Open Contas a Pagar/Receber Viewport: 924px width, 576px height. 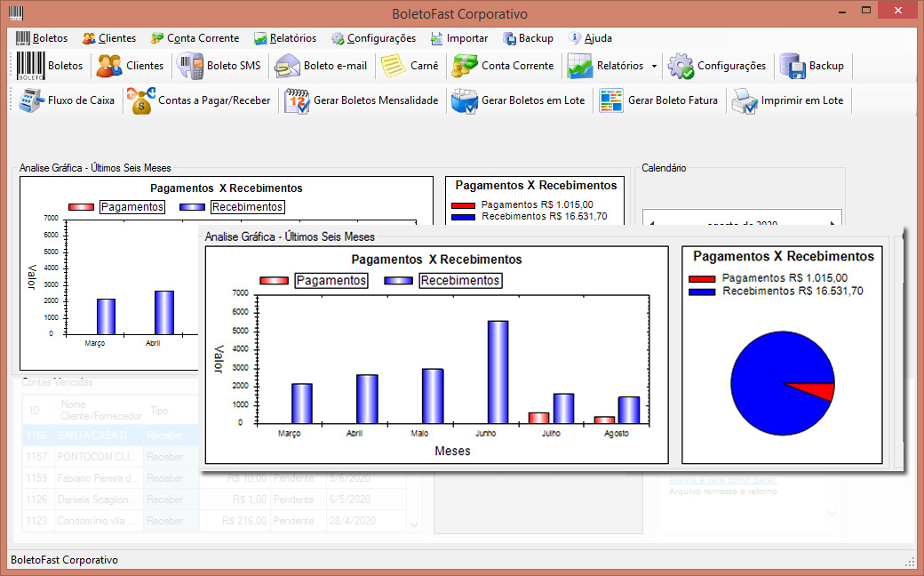click(199, 100)
